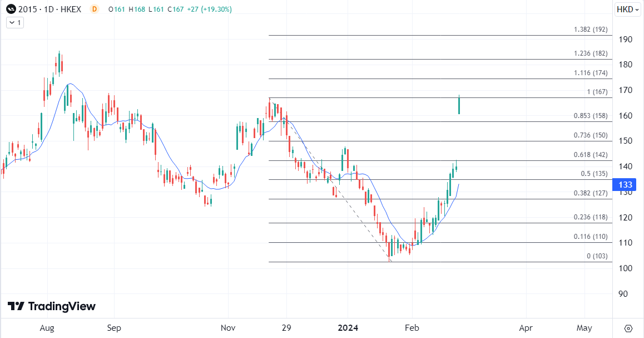The height and width of the screenshot is (338, 644).
Task: Select the 0 (103) Fibonacci label
Action: (x=597, y=256)
